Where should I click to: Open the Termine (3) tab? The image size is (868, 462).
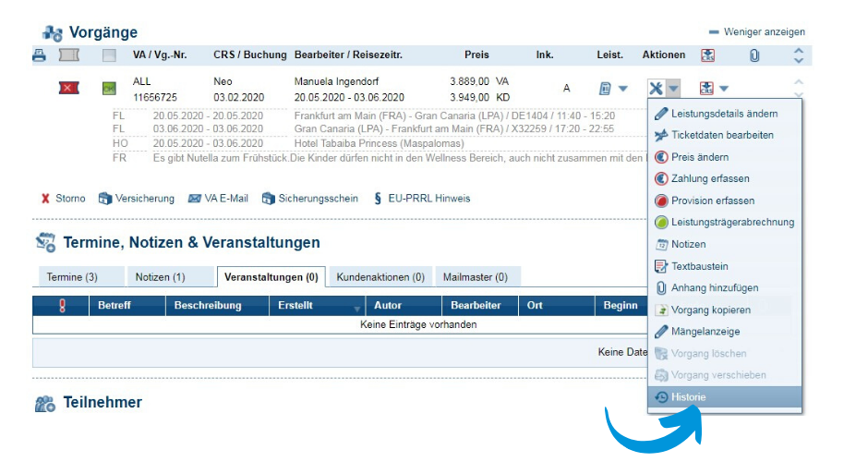(72, 276)
